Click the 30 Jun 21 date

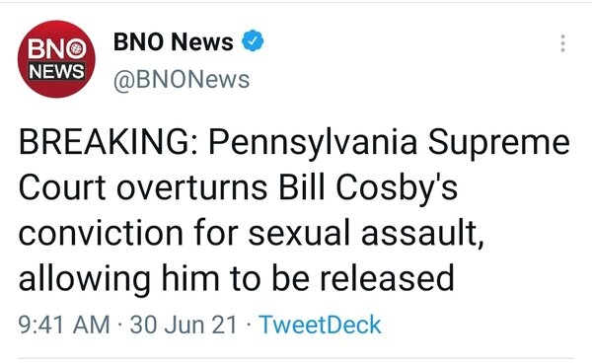[184, 325]
